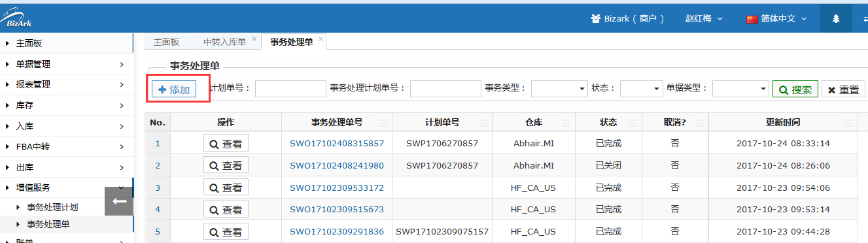Click the 已关闭 status cell
This screenshot has width=868, height=243.
coord(608,165)
